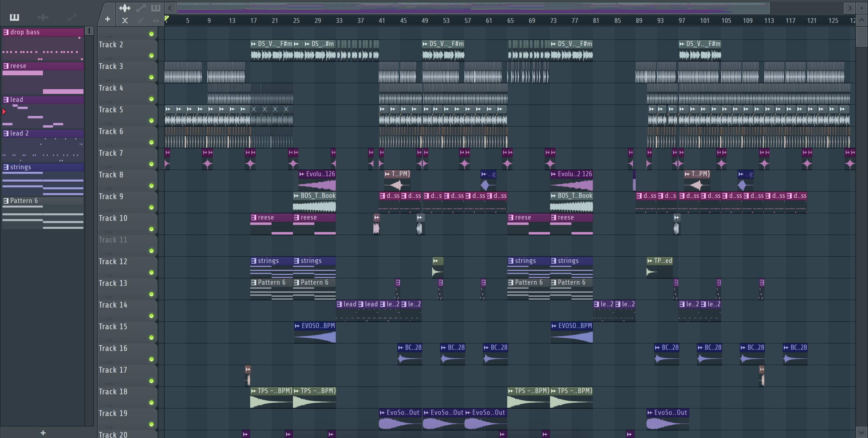
Task: Click the Pattern 6 icon in the picker
Action: click(6, 201)
